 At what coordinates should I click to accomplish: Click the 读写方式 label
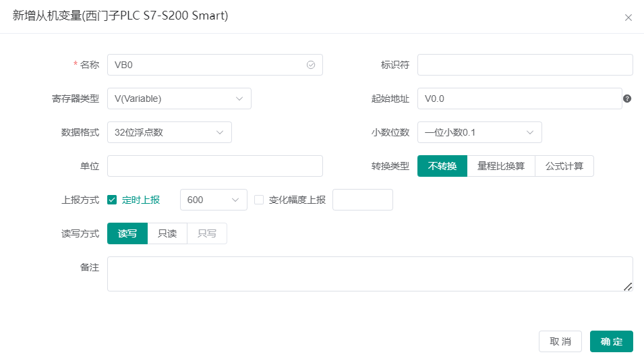(x=80, y=233)
